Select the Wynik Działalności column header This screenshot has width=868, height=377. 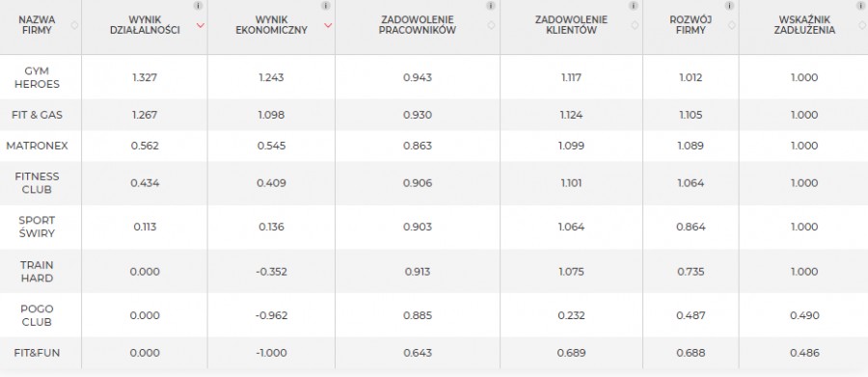pyautogui.click(x=145, y=25)
